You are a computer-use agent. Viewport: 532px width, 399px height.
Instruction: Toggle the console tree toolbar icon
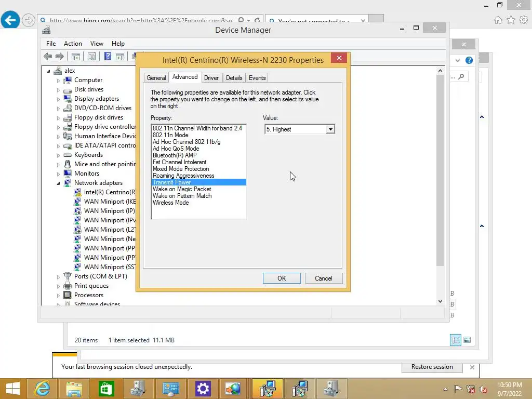click(76, 56)
